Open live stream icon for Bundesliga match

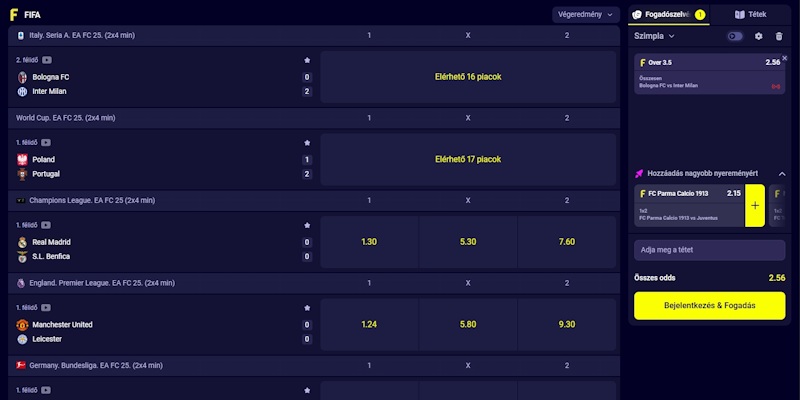[46, 390]
